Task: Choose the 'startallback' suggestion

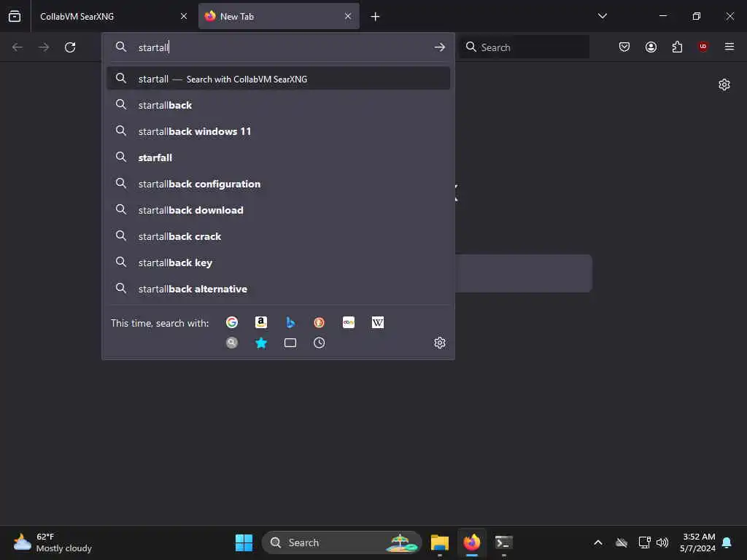Action: (279, 105)
